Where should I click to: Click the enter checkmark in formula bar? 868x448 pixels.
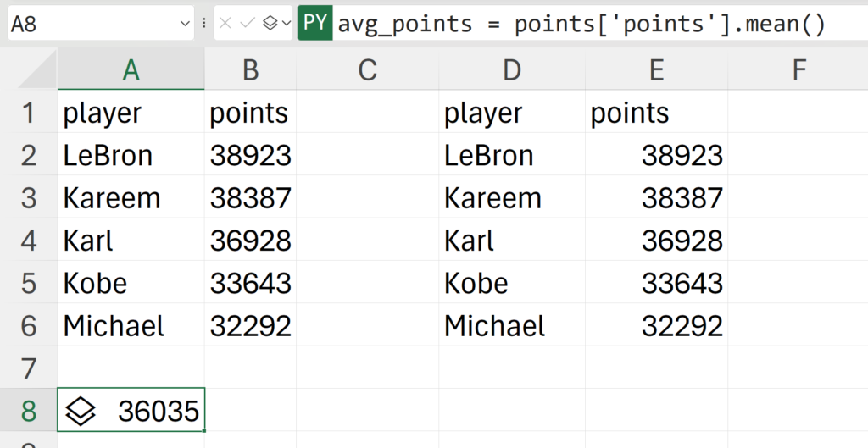(248, 24)
